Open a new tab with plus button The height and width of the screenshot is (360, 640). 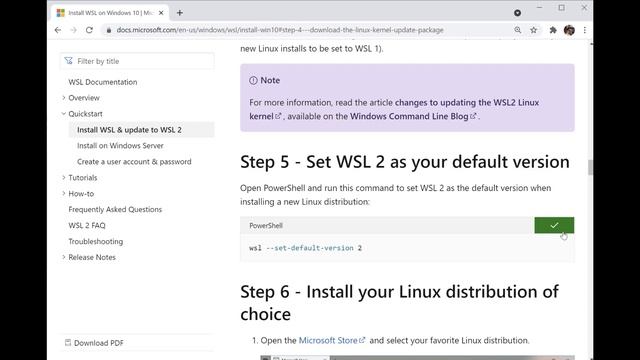180,13
